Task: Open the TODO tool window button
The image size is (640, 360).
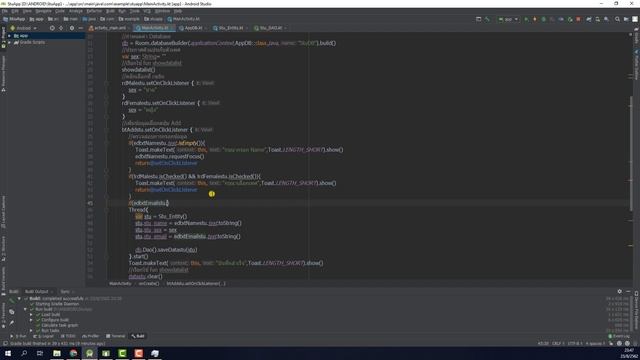Action: (x=68, y=336)
